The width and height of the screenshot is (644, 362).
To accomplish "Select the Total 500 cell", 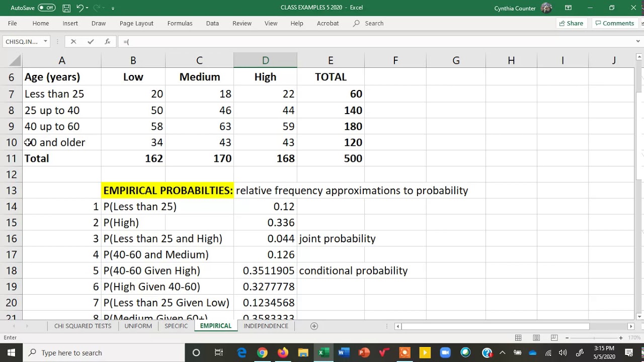I will (331, 158).
